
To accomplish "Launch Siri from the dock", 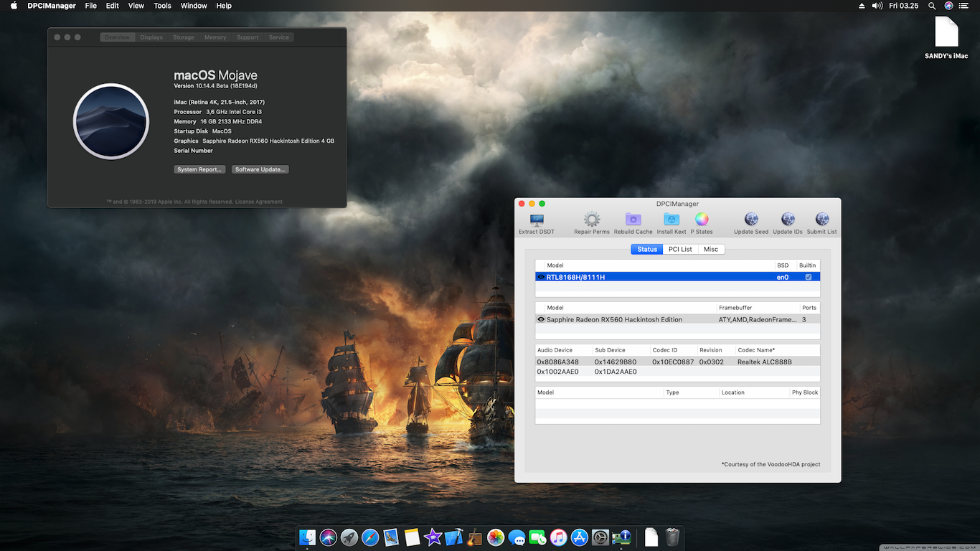I will coord(329,537).
